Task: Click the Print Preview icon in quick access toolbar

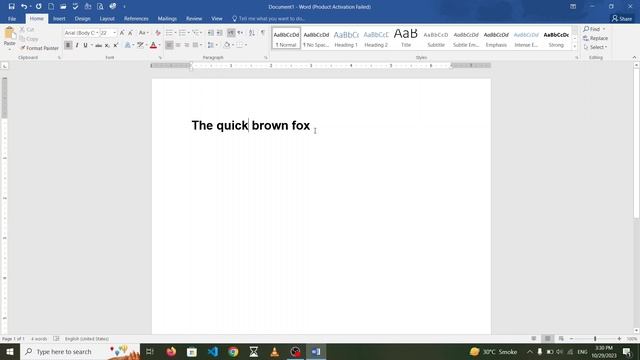Action: [100, 7]
